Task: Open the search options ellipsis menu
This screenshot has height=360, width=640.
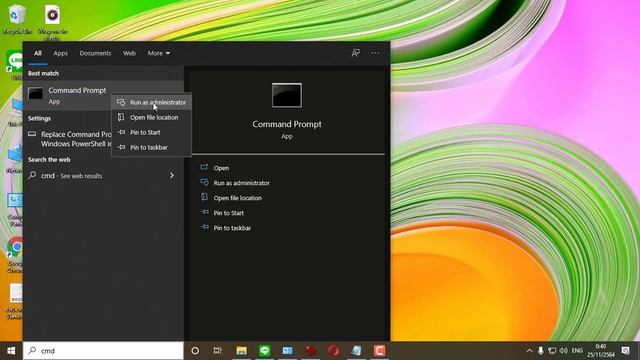Action: (375, 53)
